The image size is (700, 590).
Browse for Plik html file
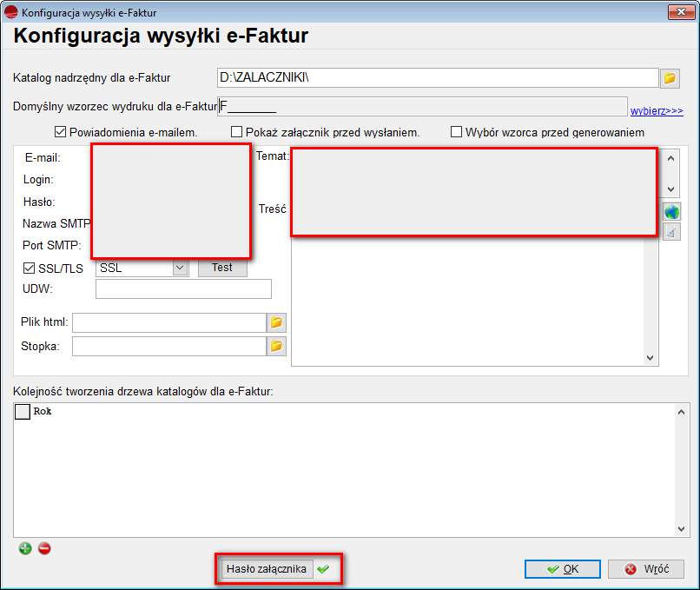click(276, 323)
